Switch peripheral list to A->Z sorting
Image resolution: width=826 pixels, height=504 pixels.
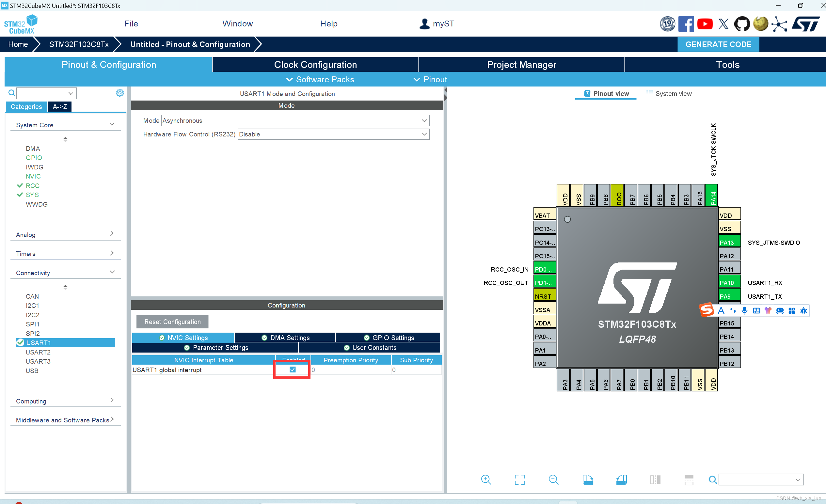(x=60, y=106)
